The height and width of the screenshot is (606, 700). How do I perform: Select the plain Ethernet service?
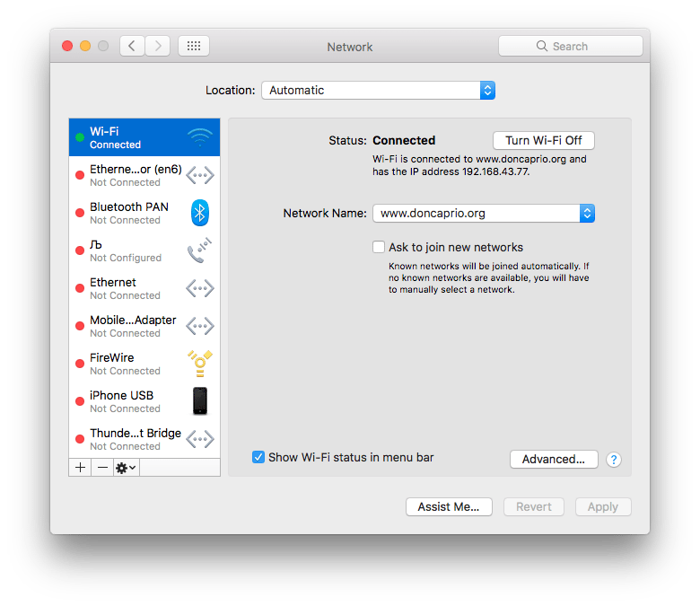(144, 288)
